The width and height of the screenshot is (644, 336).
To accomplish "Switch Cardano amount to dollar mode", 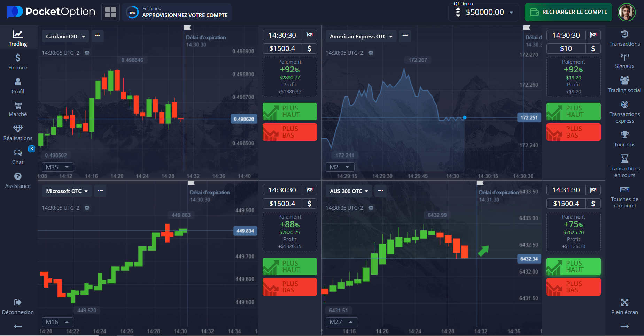I will (x=308, y=48).
